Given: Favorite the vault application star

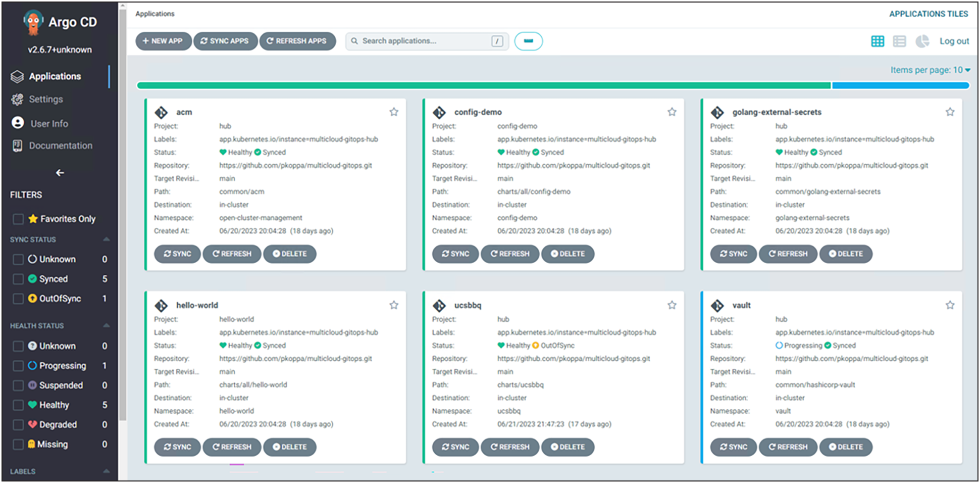Looking at the screenshot, I should (x=950, y=305).
